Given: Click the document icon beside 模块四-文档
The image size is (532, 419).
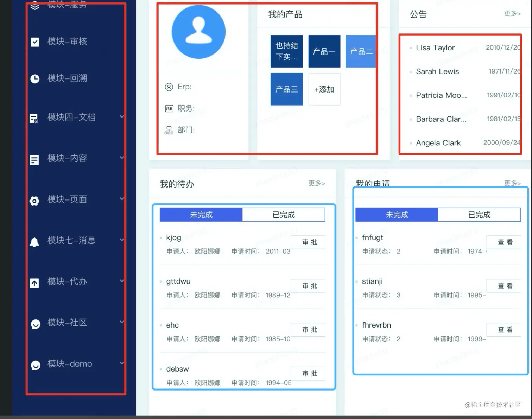Looking at the screenshot, I should 34,119.
